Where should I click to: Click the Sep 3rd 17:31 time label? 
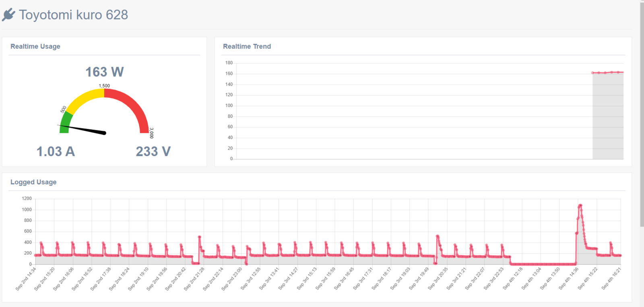(x=363, y=278)
